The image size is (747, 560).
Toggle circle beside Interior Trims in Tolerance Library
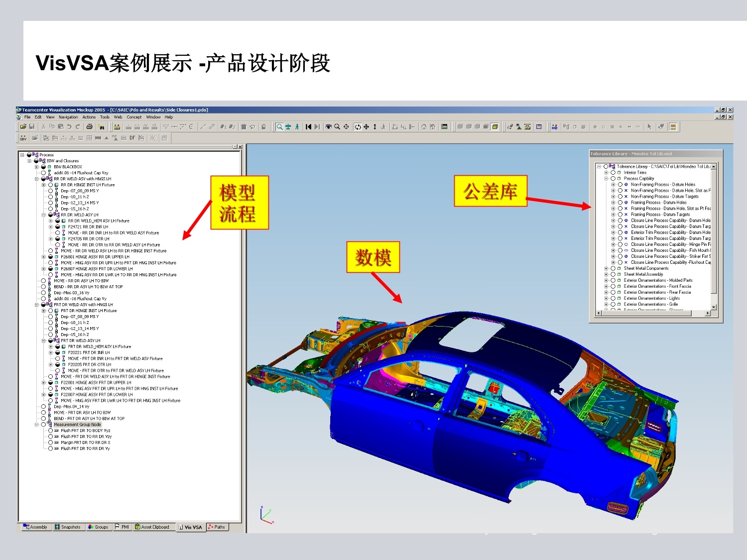coord(613,173)
